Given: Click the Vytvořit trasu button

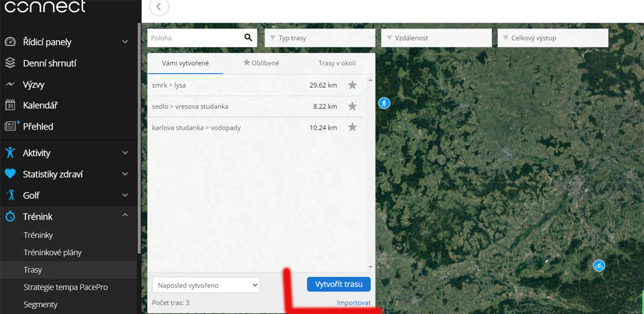Looking at the screenshot, I should click(339, 284).
